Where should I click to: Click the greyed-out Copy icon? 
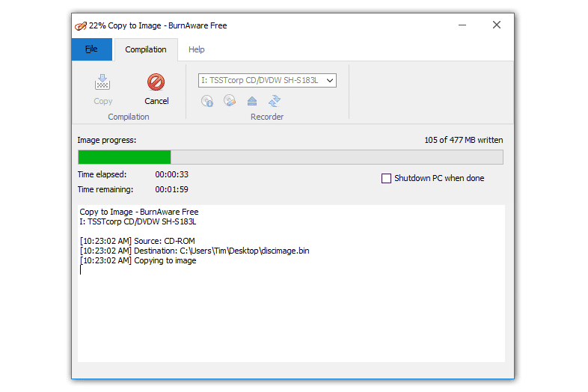point(102,82)
